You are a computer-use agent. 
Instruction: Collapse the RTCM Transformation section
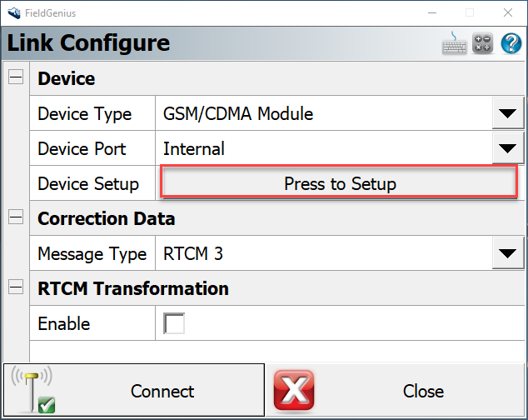click(x=16, y=288)
